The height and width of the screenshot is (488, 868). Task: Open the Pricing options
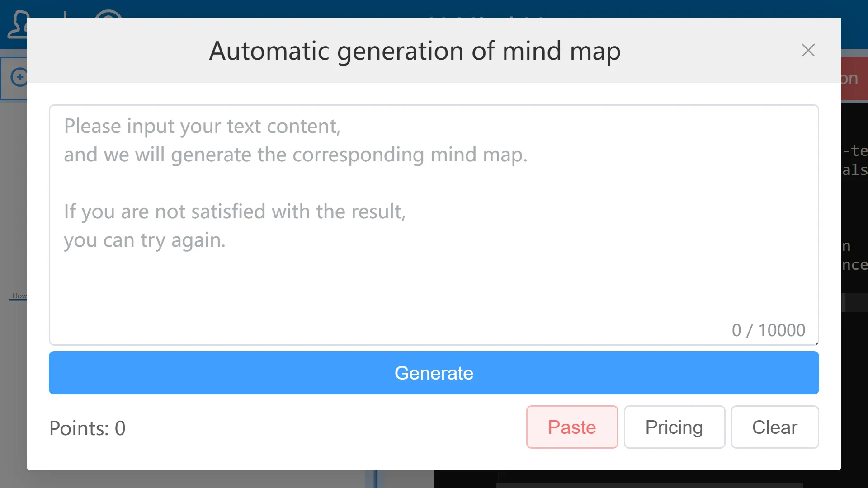[674, 427]
